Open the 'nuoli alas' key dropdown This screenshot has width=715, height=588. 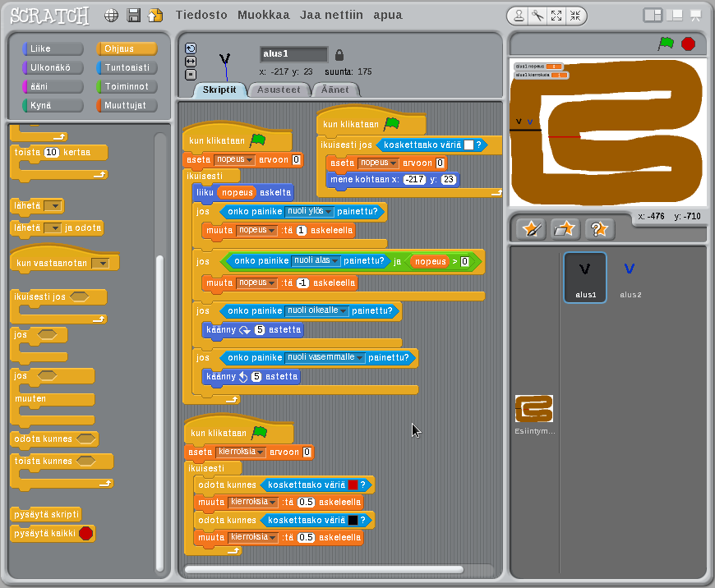coord(335,261)
